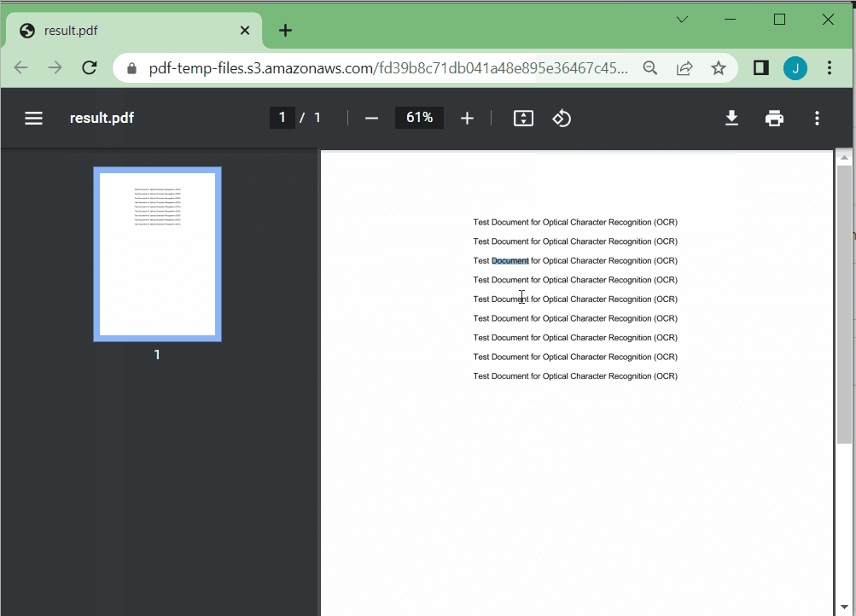Image resolution: width=856 pixels, height=616 pixels.
Task: Click the Fit to page icon
Action: click(523, 118)
